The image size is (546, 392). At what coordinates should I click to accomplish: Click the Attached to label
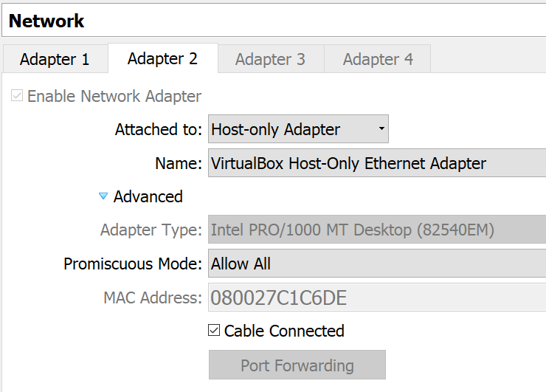[159, 129]
